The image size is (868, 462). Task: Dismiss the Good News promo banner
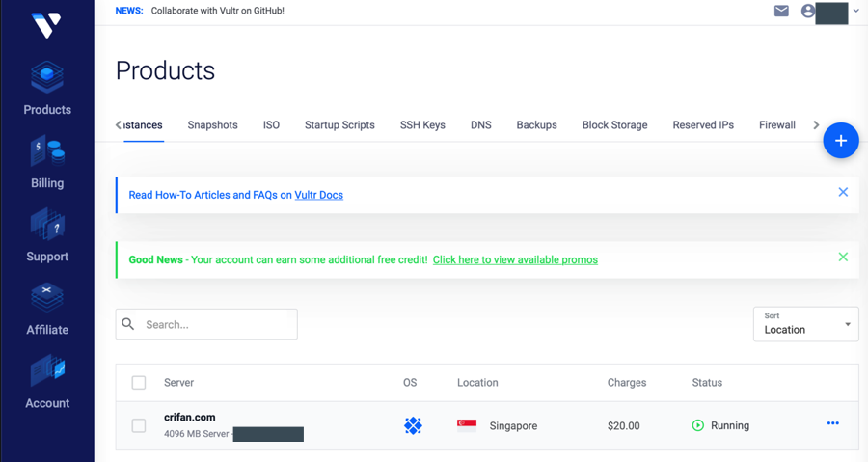(x=843, y=258)
